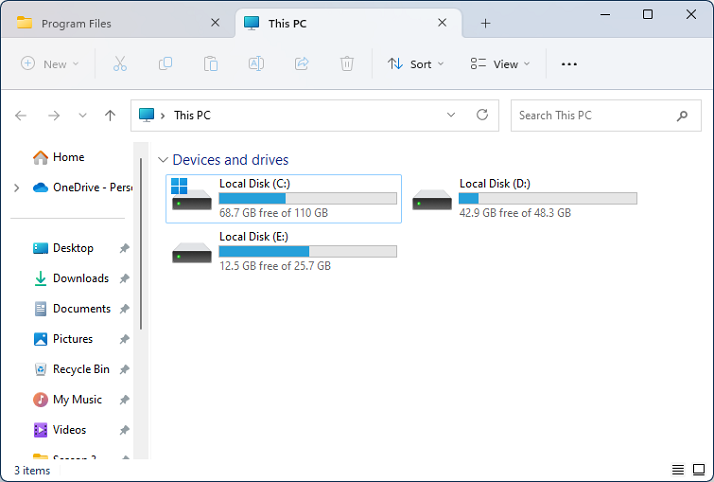The width and height of the screenshot is (714, 482).
Task: Click the Paste clipboard icon
Action: pyautogui.click(x=210, y=64)
